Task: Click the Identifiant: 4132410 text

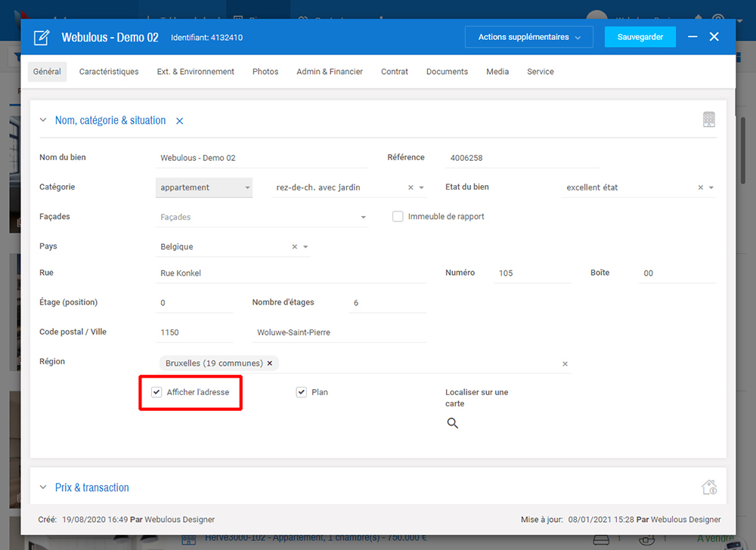Action: pyautogui.click(x=207, y=38)
